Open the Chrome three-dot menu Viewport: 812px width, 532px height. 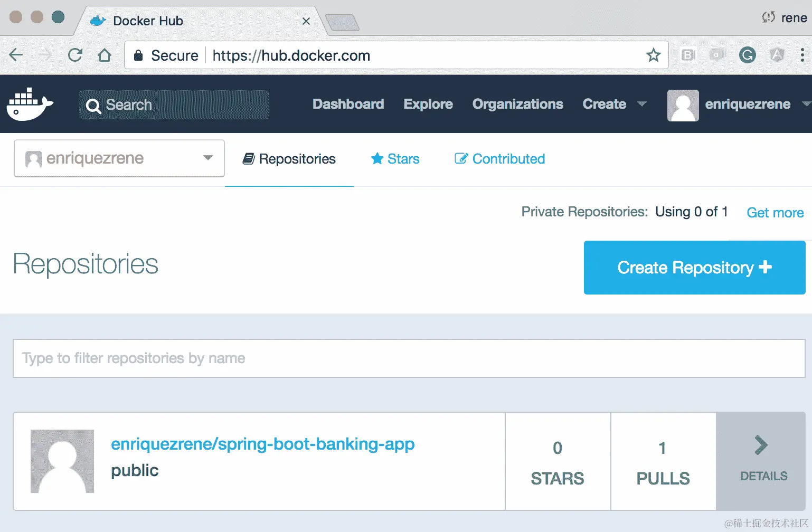point(802,55)
